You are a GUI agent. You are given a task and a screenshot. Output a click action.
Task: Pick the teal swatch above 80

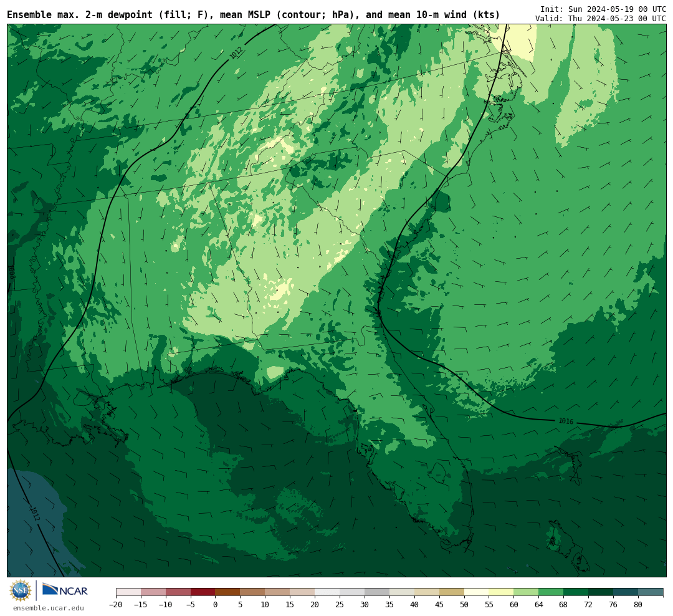[x=651, y=592]
